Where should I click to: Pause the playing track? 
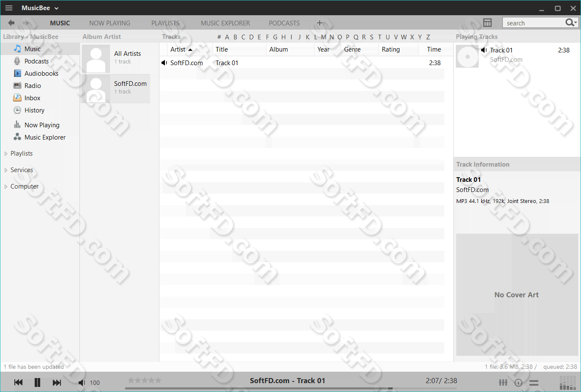pos(37,383)
